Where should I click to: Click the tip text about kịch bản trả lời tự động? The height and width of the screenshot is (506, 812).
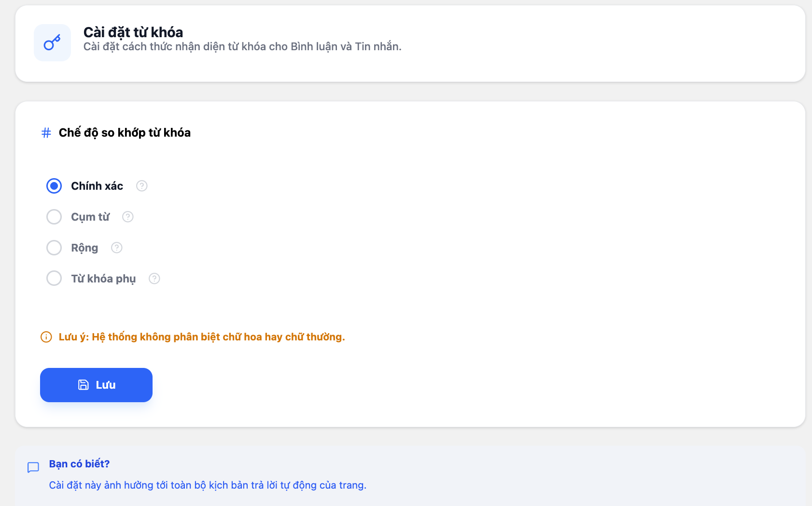(x=208, y=485)
